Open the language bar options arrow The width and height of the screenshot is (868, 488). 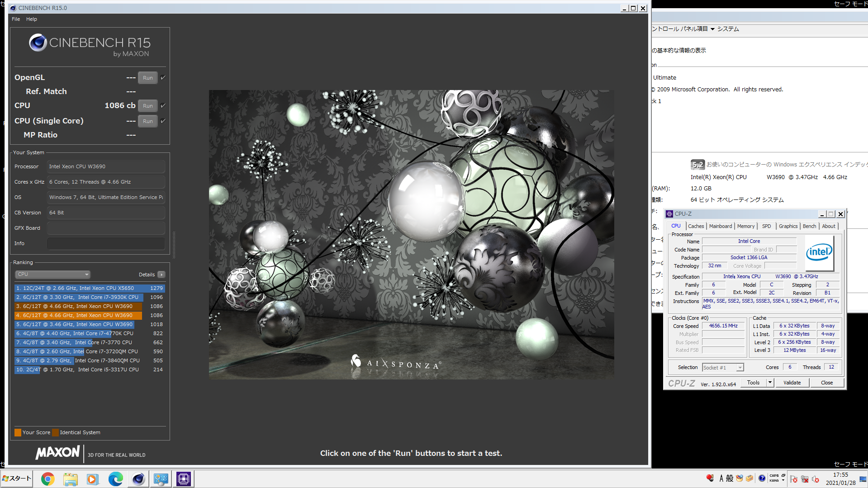coord(783,480)
